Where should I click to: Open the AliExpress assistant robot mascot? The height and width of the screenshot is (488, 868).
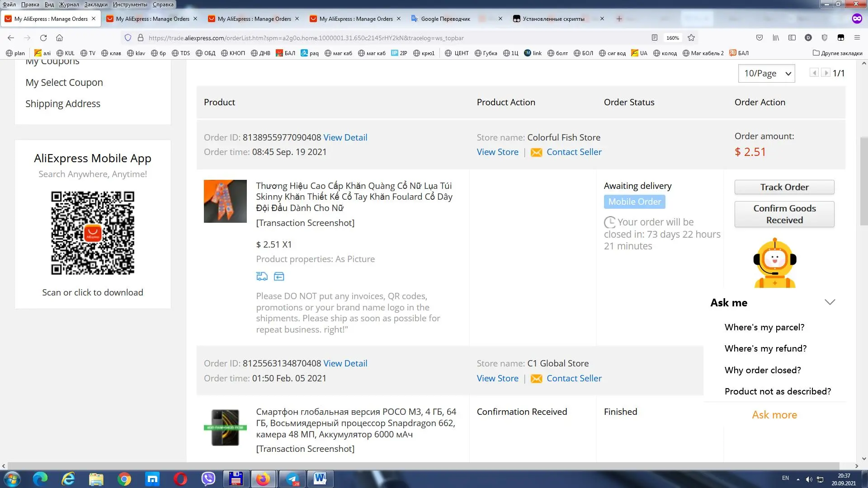pos(775,263)
